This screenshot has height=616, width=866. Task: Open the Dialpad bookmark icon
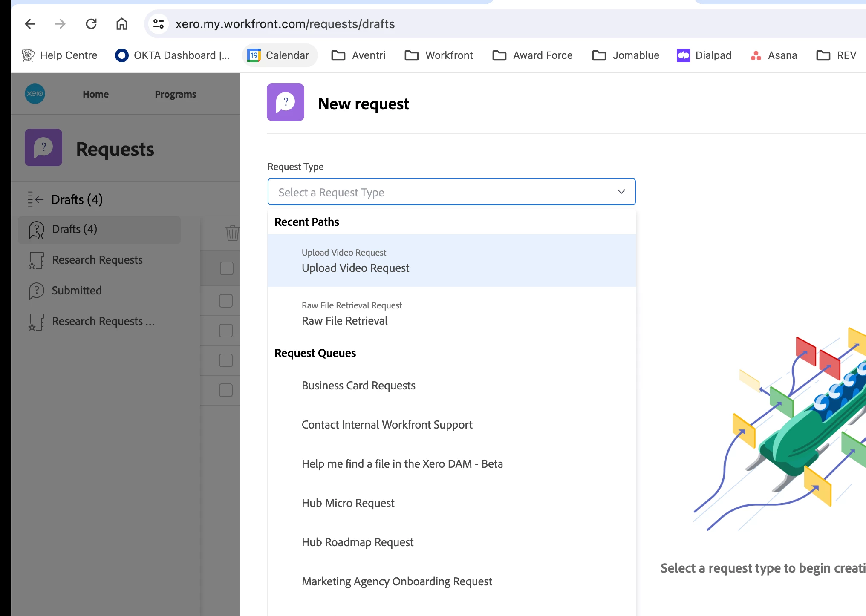(x=683, y=55)
